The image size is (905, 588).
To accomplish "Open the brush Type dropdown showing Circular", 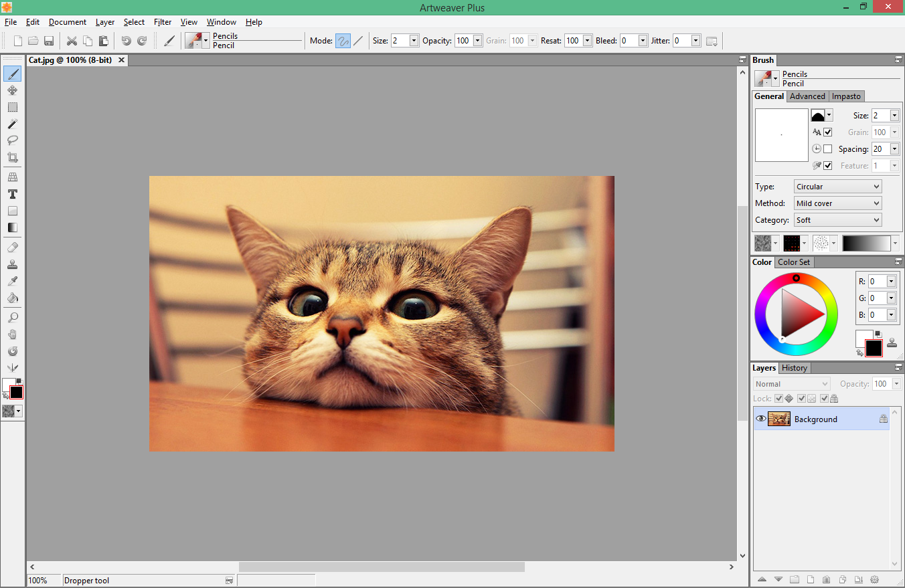I will coord(837,187).
